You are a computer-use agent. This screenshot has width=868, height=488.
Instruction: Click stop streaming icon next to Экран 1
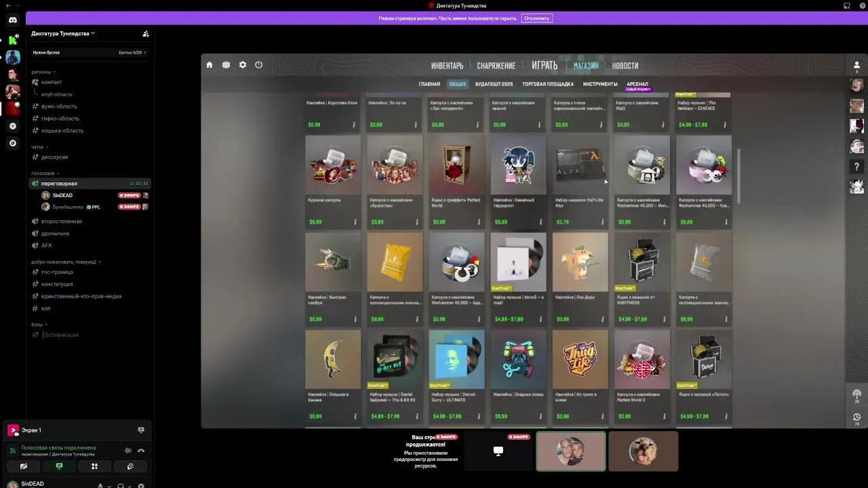(141, 430)
